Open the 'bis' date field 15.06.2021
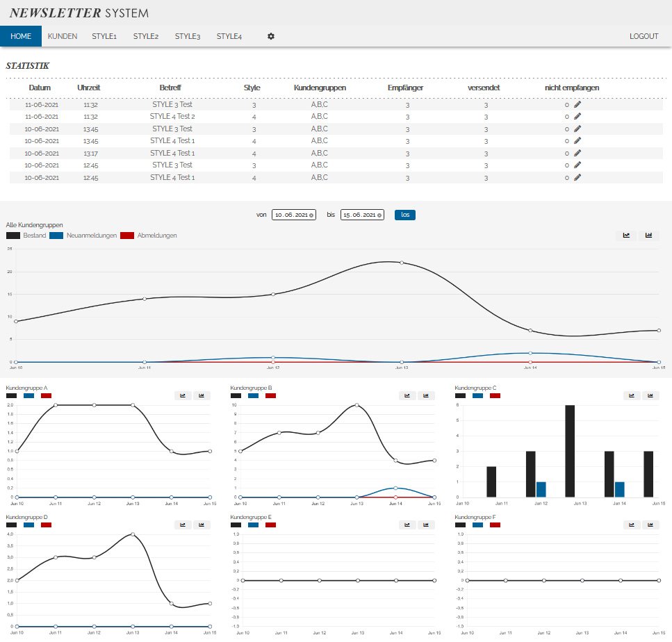Screen dimensions: 672x642 [359, 215]
